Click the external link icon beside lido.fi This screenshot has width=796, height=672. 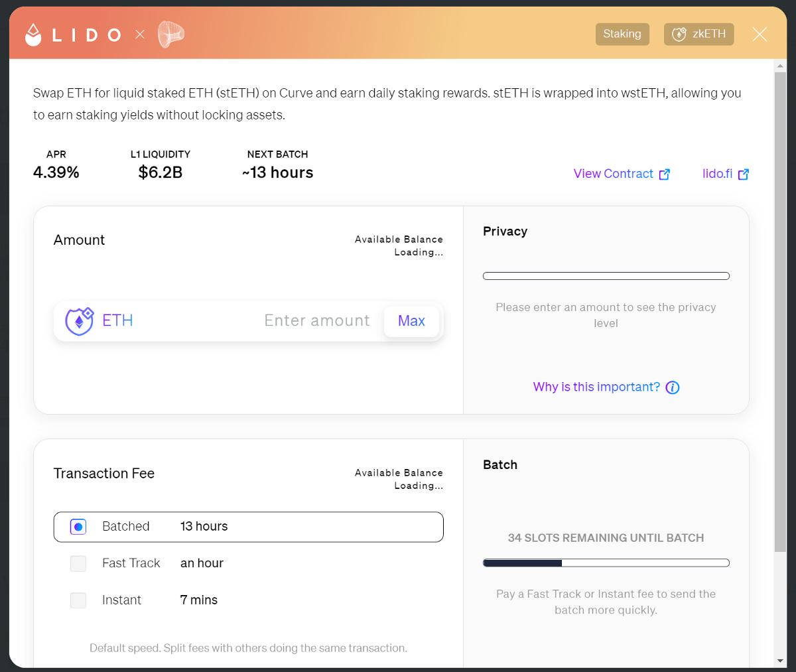pyautogui.click(x=746, y=174)
